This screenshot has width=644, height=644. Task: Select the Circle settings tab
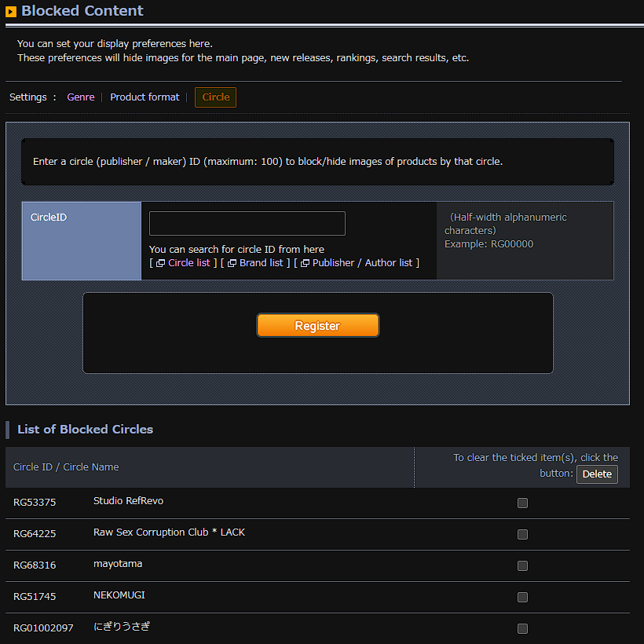coord(216,97)
